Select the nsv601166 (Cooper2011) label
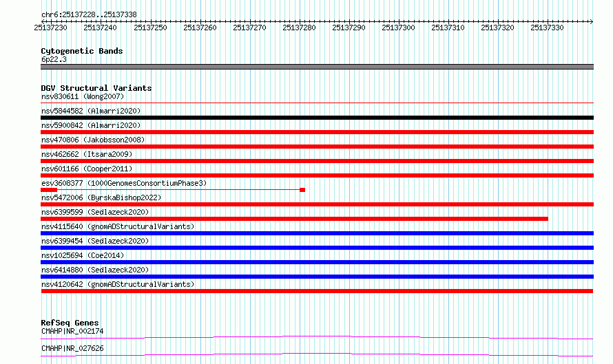The width and height of the screenshot is (613, 364). click(87, 169)
